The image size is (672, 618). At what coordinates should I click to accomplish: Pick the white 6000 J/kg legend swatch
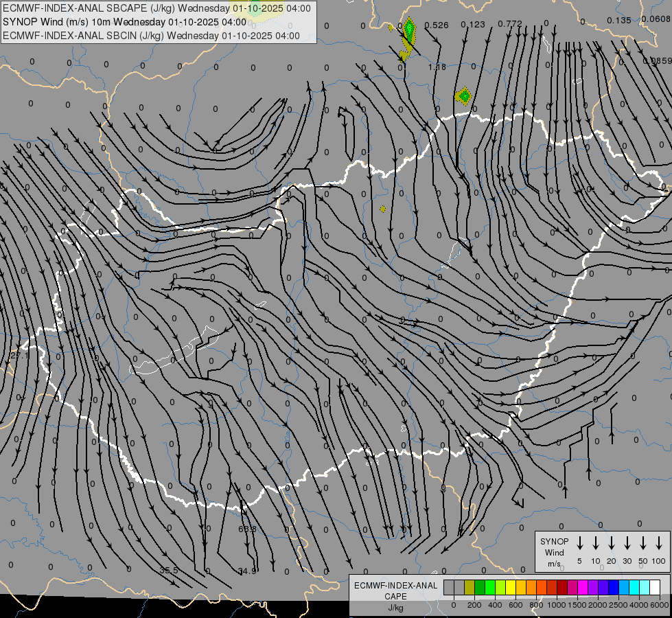coord(655,587)
